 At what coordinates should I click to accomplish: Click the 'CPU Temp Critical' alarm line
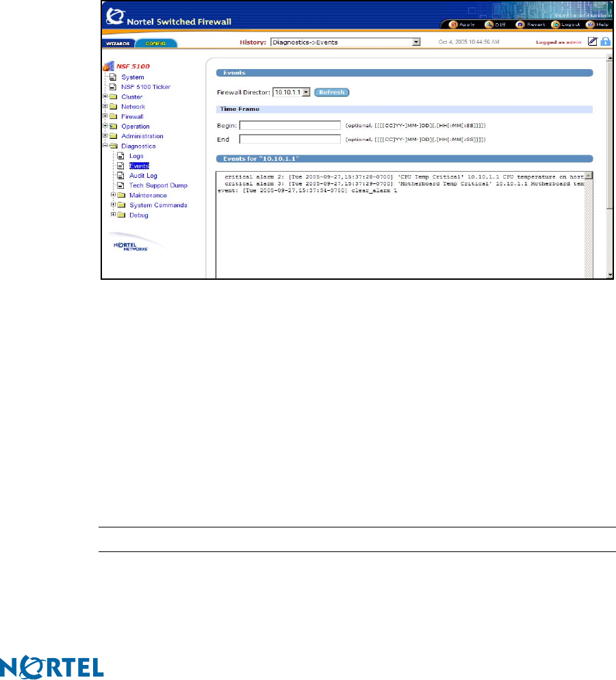click(x=404, y=177)
